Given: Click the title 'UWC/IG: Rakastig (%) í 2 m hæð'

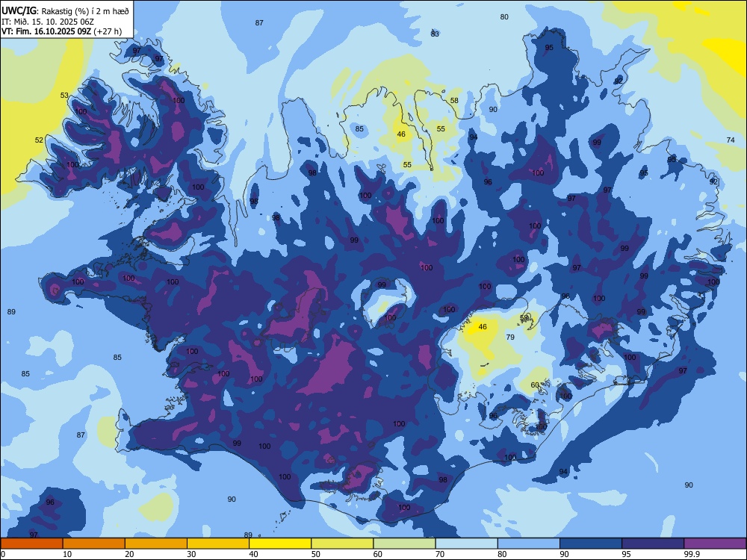Looking at the screenshot, I should click(x=65, y=10).
